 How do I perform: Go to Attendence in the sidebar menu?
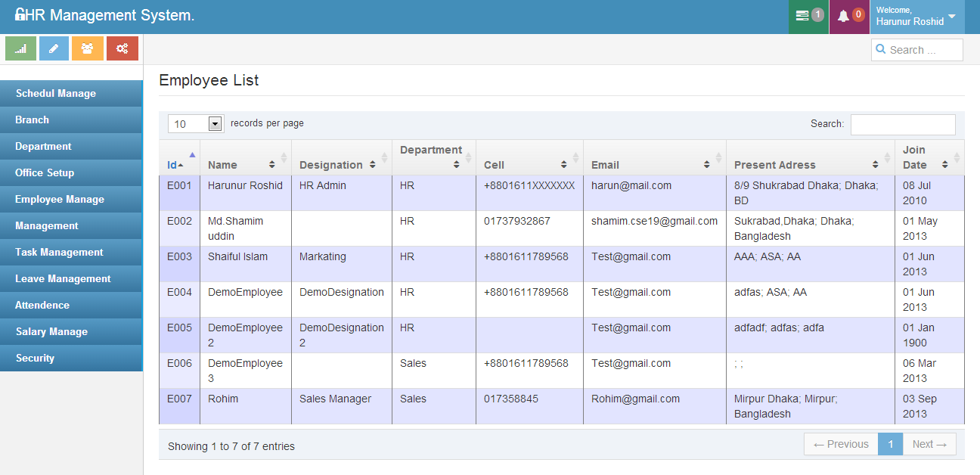(x=42, y=306)
